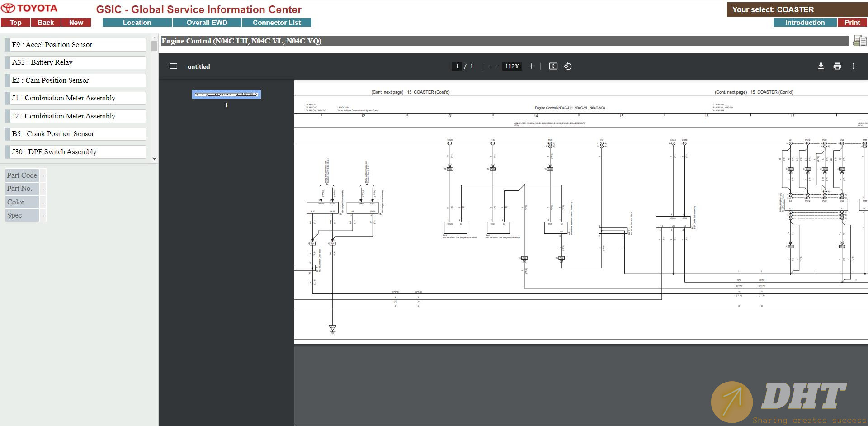868x426 pixels.
Task: Select B5 : Crank Position Sensor
Action: 75,134
